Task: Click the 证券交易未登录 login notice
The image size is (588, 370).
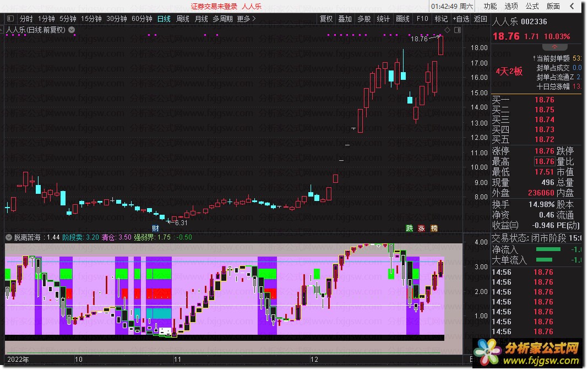Action: tap(214, 7)
